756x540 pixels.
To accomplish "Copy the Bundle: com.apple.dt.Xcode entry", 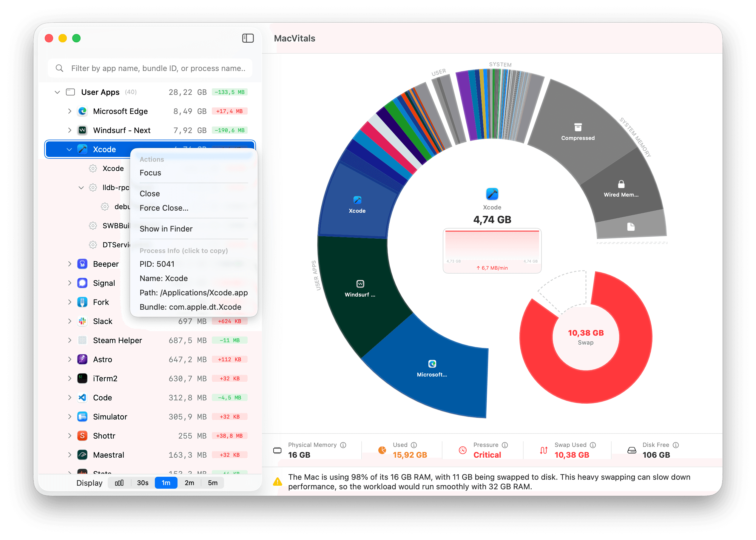I will (x=190, y=307).
